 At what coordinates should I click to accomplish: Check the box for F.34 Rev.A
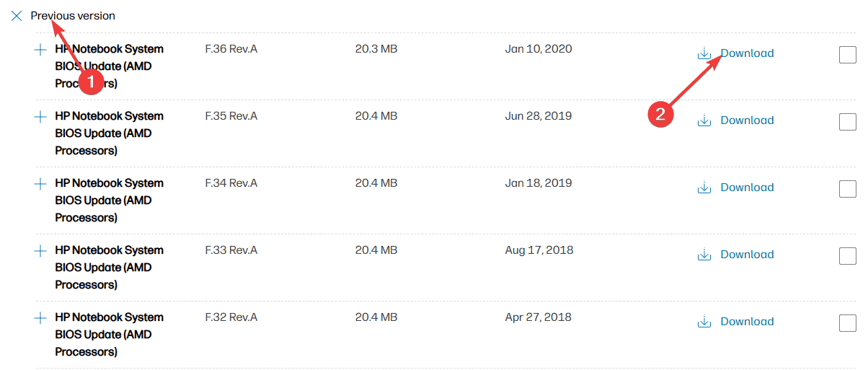coord(848,189)
